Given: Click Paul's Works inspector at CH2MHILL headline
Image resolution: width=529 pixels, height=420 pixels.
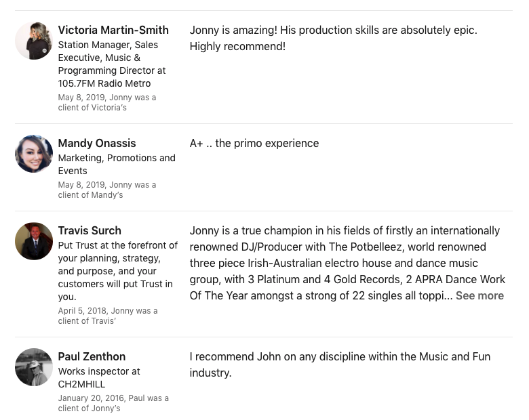Looking at the screenshot, I should point(99,377).
